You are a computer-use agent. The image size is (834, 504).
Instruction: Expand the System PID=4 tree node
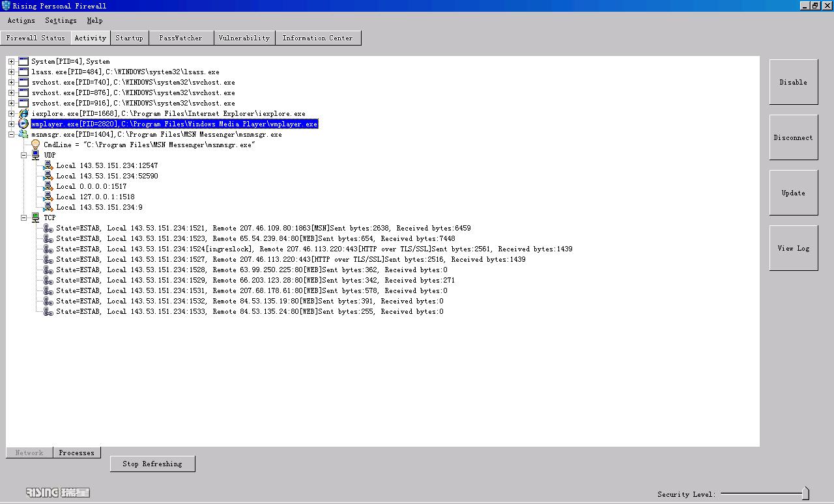click(11, 61)
